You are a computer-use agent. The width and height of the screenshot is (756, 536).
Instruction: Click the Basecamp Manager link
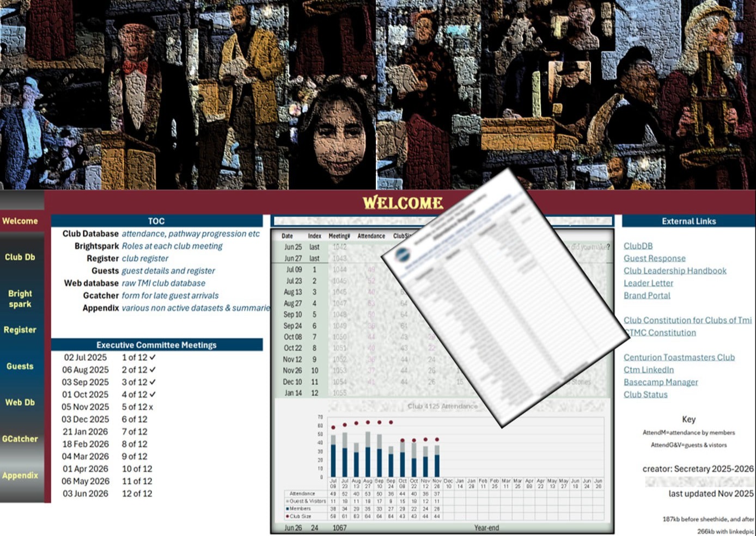click(x=661, y=382)
